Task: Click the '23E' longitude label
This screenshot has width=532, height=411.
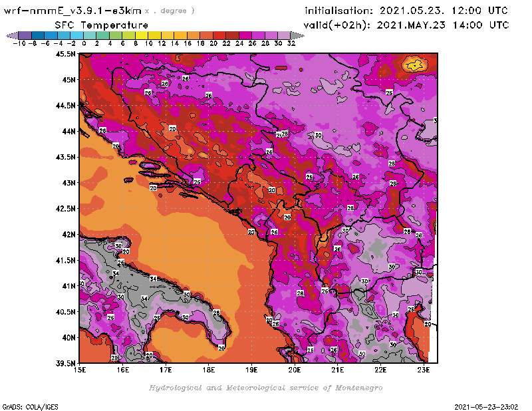Action: pyautogui.click(x=424, y=370)
